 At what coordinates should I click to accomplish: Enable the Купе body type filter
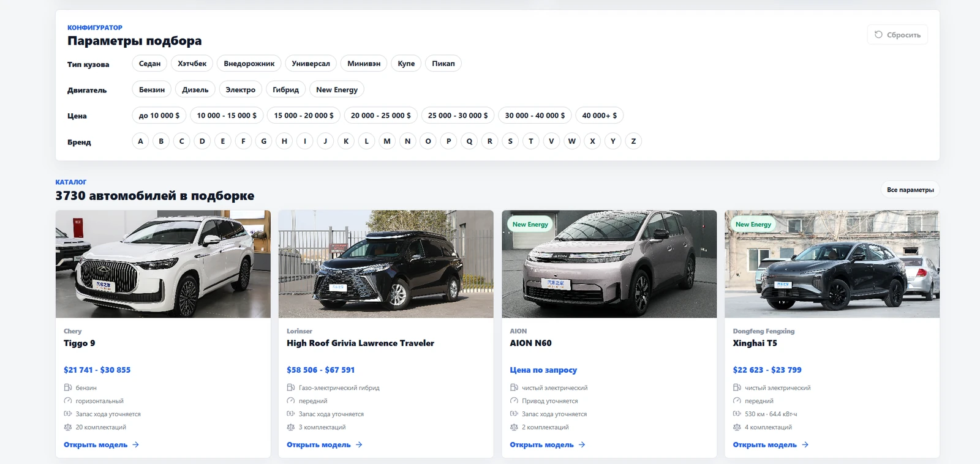point(406,64)
